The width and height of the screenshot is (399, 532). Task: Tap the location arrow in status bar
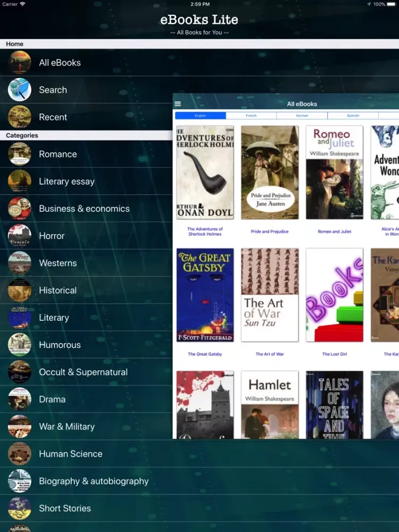point(369,4)
